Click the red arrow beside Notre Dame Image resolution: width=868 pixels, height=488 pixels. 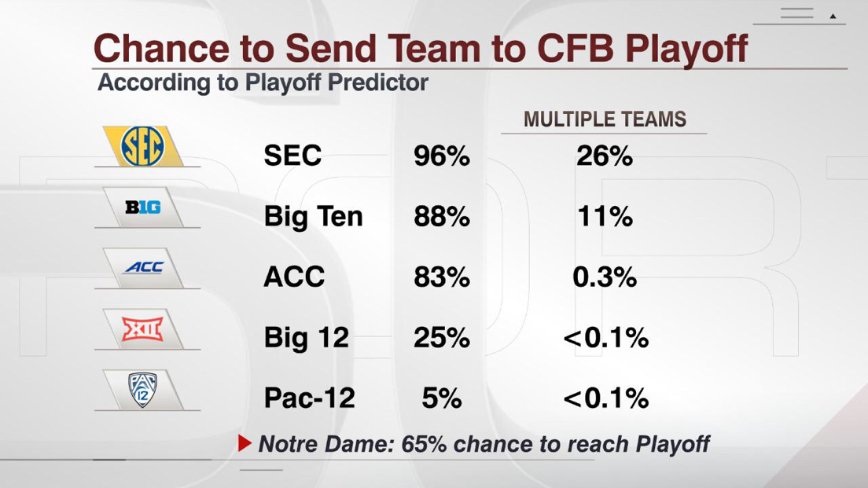(245, 444)
